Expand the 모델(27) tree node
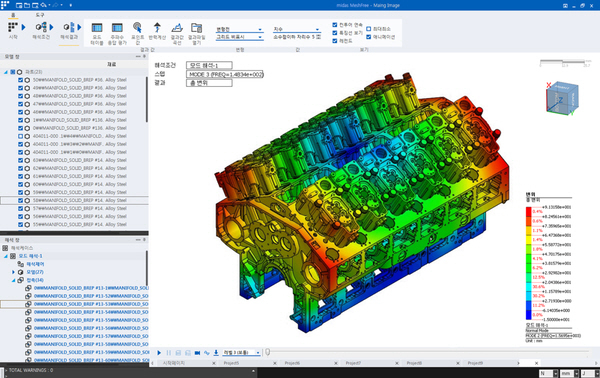Screen dimensions: 600x378 click(13, 272)
